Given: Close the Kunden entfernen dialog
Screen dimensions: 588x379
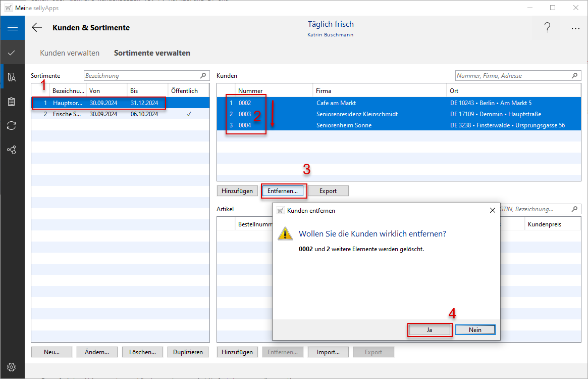Looking at the screenshot, I should [492, 210].
